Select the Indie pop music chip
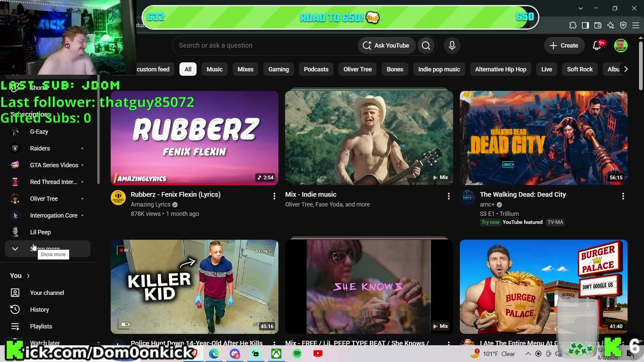 click(439, 69)
